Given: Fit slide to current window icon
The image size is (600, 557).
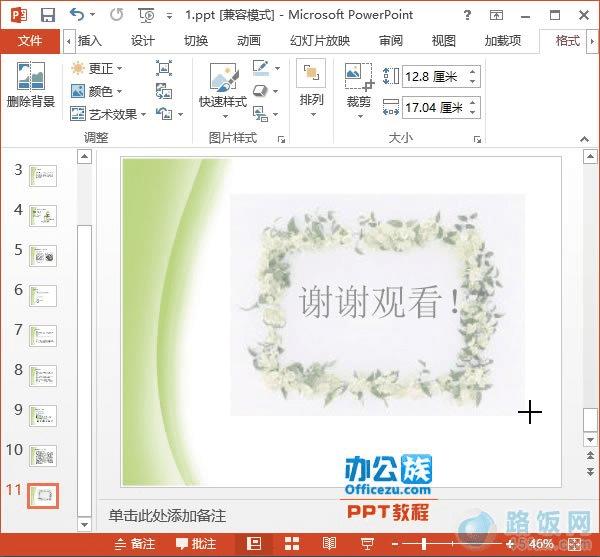Looking at the screenshot, I should pos(574,544).
